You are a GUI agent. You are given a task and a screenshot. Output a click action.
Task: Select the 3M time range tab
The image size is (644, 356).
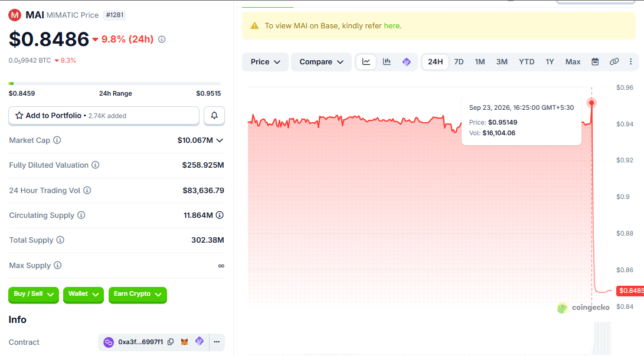[x=502, y=61]
